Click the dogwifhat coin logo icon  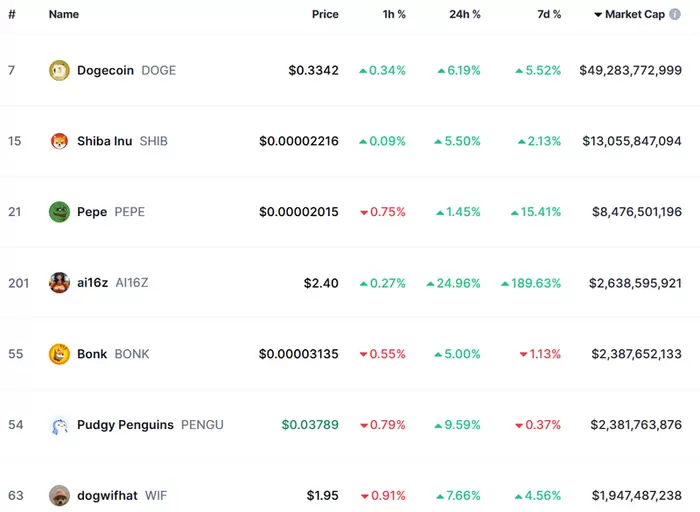coord(60,495)
